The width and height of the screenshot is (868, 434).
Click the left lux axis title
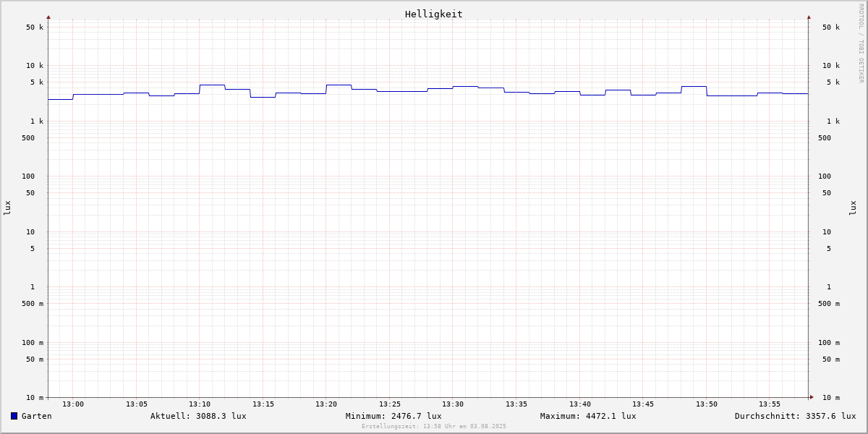(x=7, y=208)
